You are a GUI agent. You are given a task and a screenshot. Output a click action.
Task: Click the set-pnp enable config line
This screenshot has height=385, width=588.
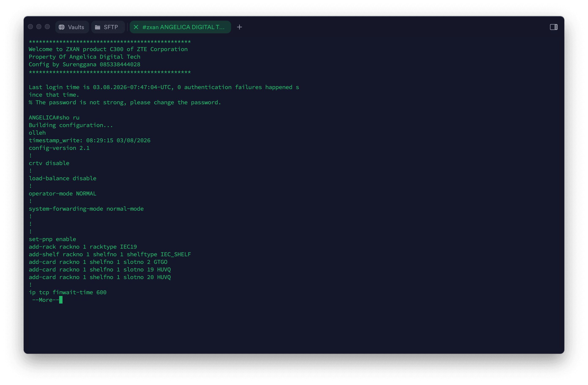pos(52,239)
